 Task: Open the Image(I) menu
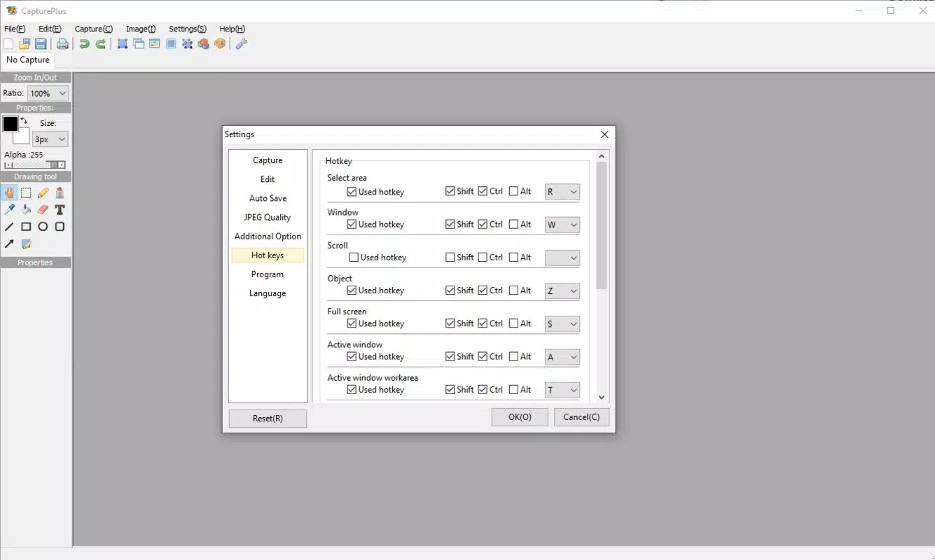pyautogui.click(x=141, y=29)
